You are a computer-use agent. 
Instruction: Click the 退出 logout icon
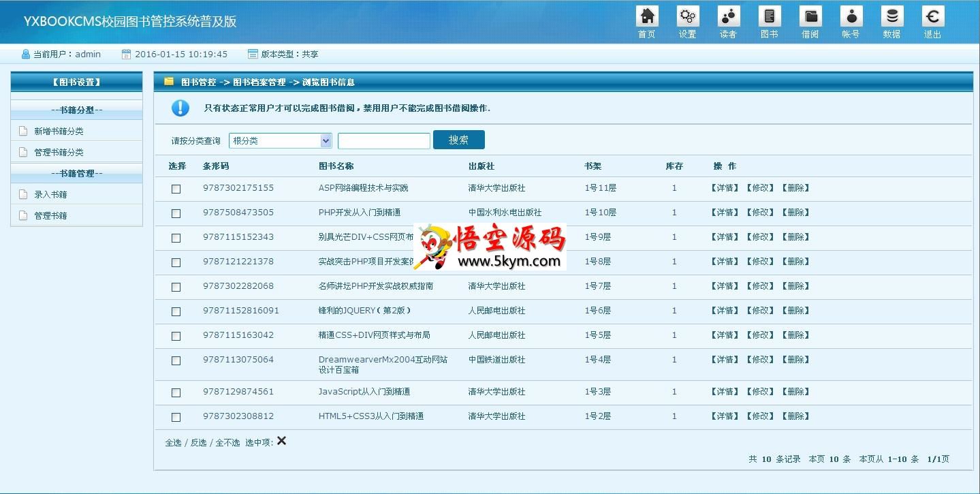point(933,16)
